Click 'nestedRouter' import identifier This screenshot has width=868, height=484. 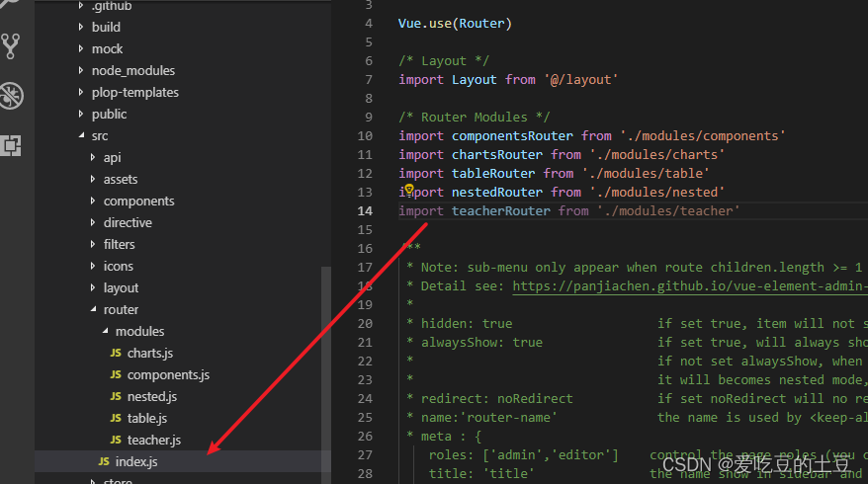pos(497,192)
